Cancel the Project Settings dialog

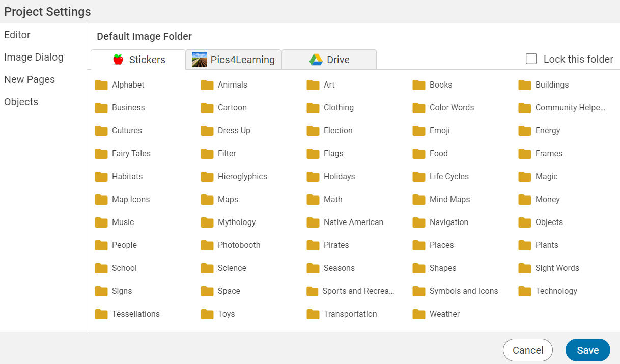coord(527,350)
